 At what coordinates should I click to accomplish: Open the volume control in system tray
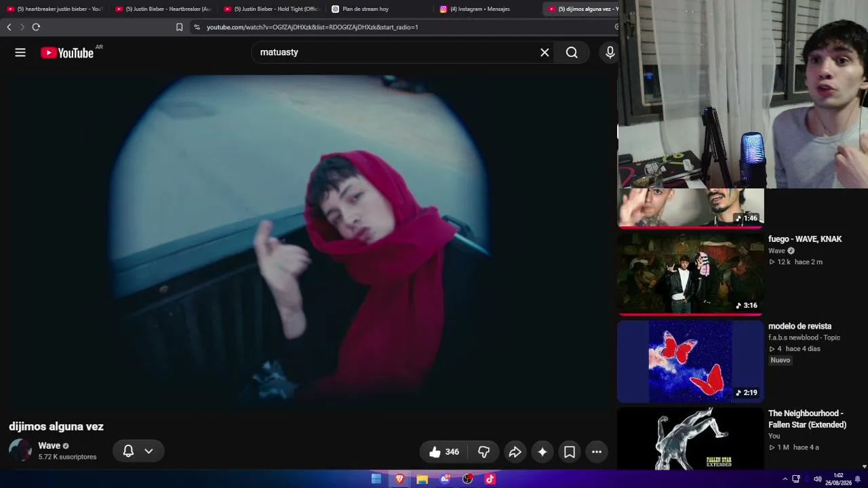pos(817,479)
